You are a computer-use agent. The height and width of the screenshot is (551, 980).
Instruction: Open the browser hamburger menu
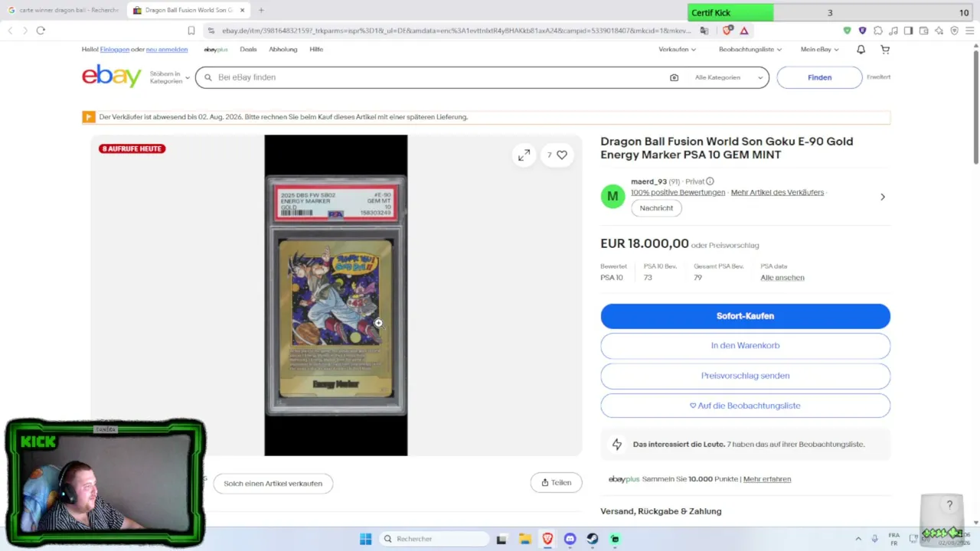969,31
